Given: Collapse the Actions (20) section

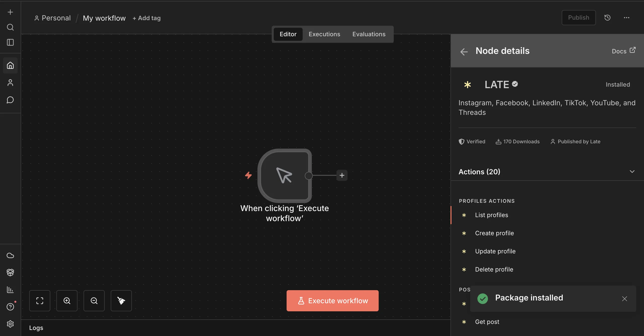Looking at the screenshot, I should point(632,172).
